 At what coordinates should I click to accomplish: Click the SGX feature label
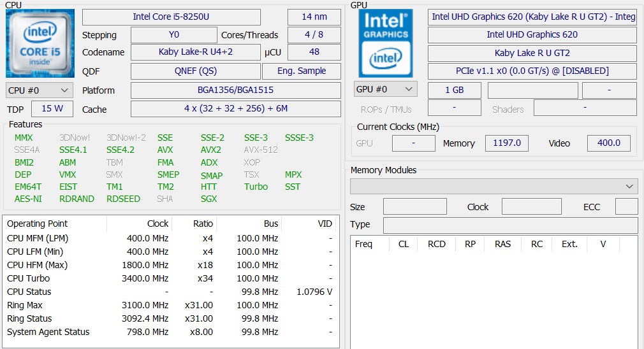[209, 199]
